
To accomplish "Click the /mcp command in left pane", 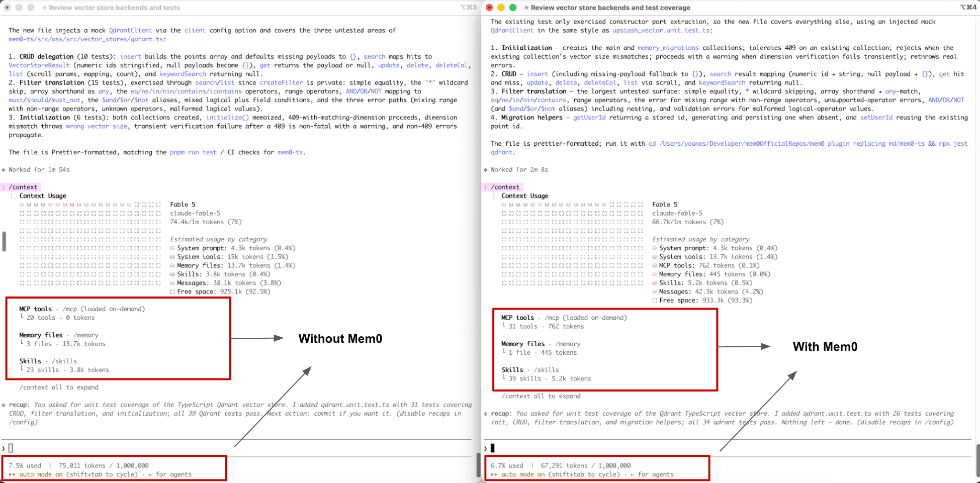I will [69, 309].
